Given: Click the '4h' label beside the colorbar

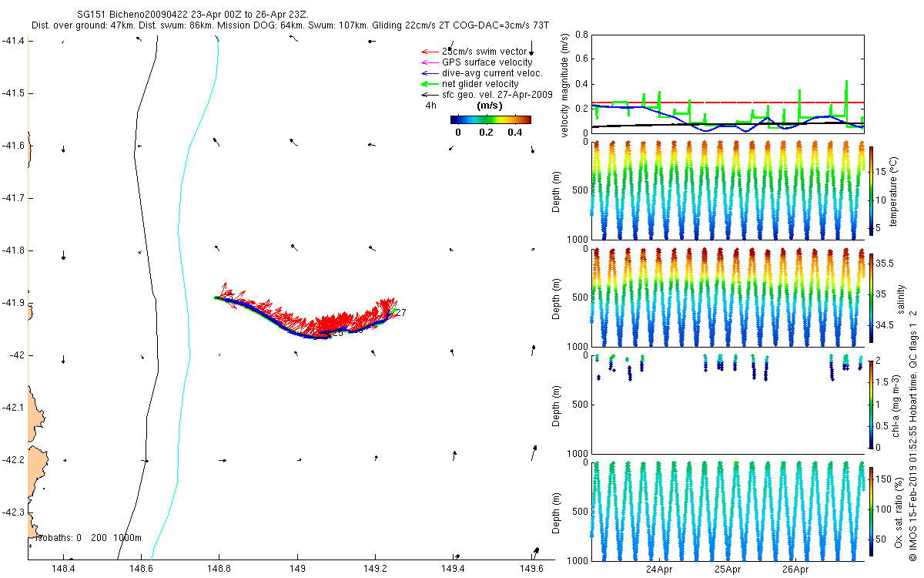Looking at the screenshot, I should click(x=430, y=106).
